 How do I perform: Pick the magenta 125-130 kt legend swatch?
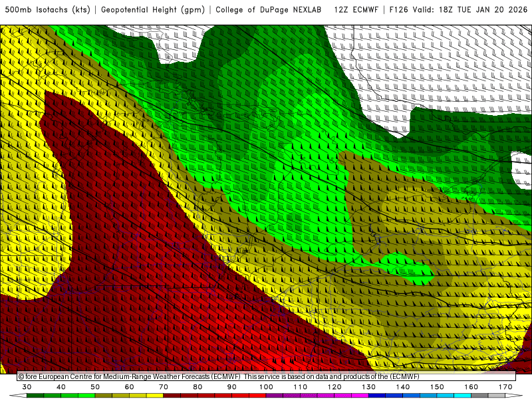click(x=360, y=395)
